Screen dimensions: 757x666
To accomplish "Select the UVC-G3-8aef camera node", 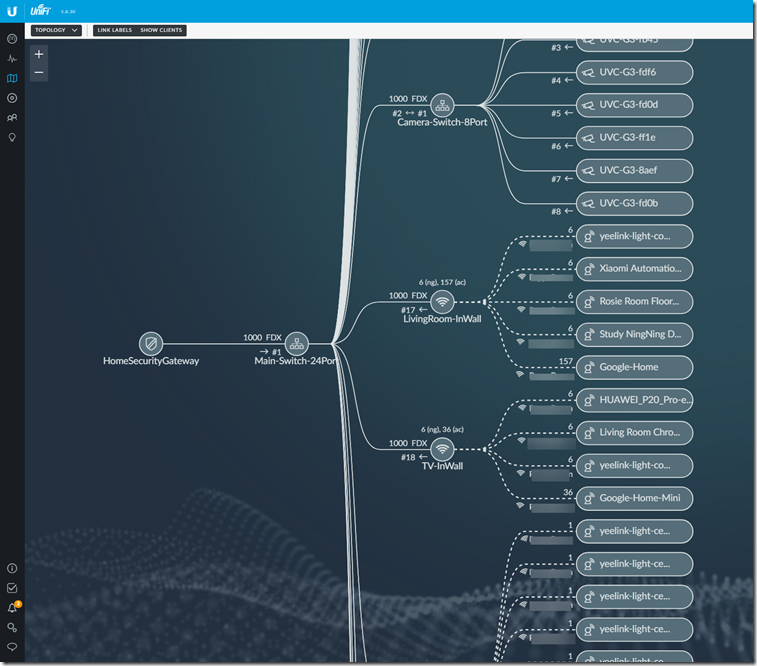I will 635,171.
